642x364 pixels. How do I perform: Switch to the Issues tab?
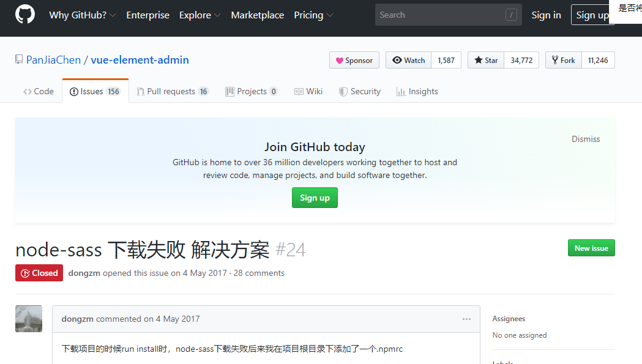[95, 91]
